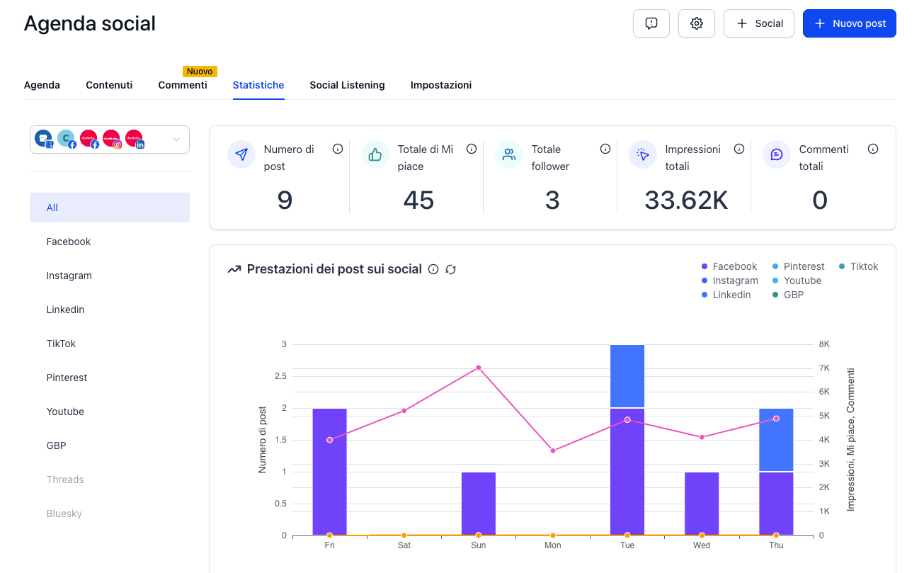Viewport: 924px width, 573px height.
Task: Show info for Numero di post
Action: click(338, 149)
